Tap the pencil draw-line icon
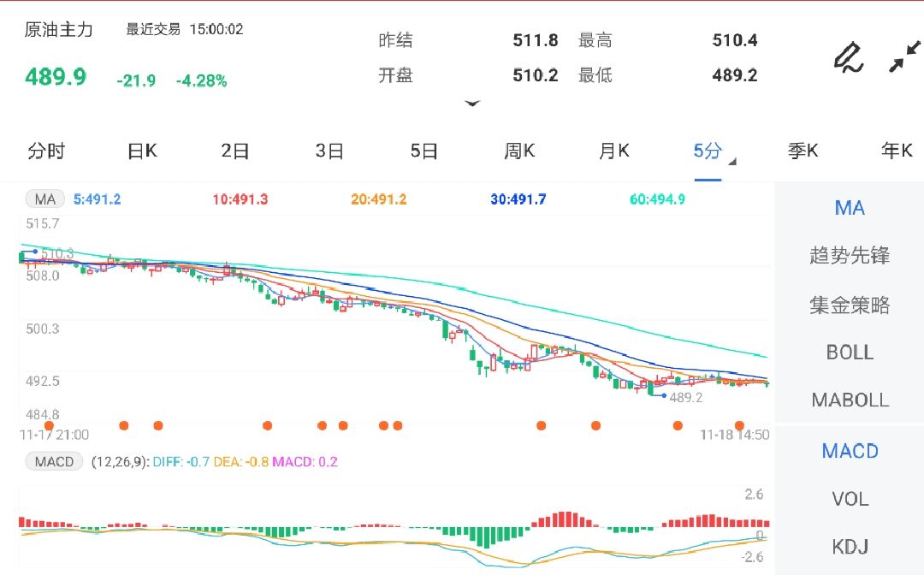 848,57
